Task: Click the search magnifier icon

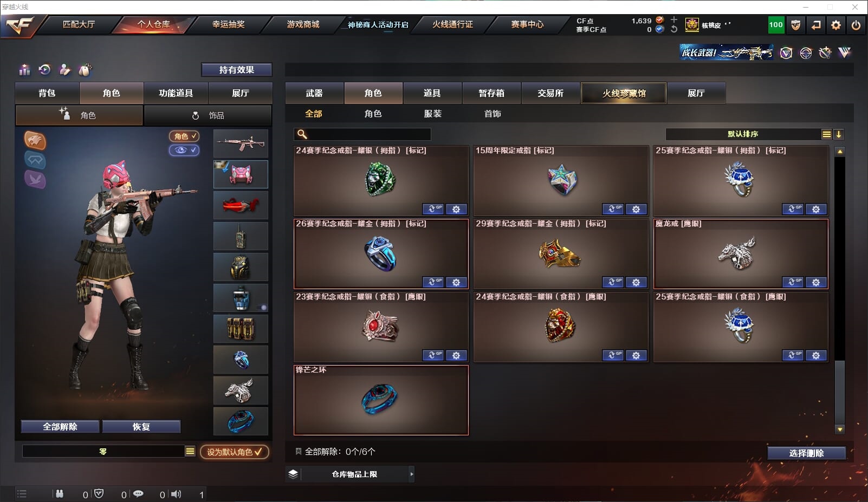Action: [x=302, y=134]
